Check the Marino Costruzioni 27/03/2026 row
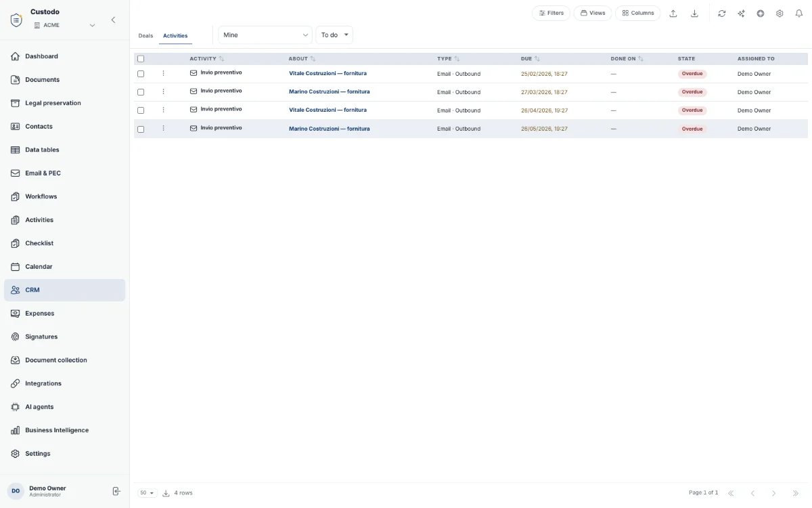Image resolution: width=812 pixels, height=508 pixels. point(141,92)
